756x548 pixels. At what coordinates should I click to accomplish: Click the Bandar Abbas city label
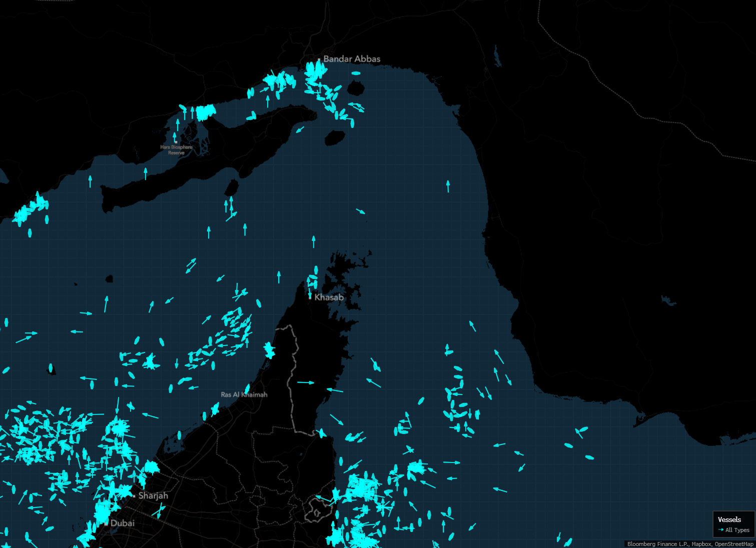pos(351,58)
